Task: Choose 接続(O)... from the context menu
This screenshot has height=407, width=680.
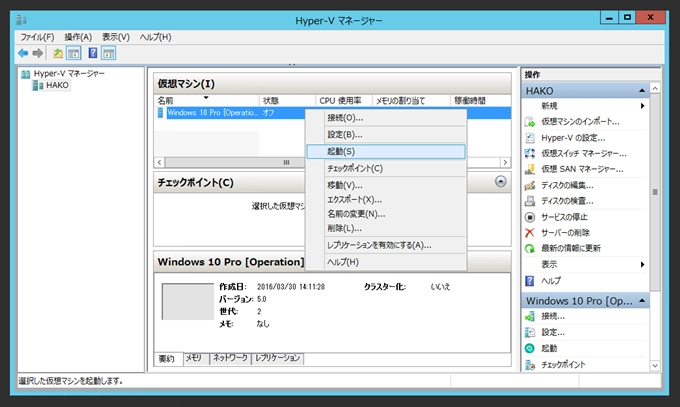Action: point(386,118)
